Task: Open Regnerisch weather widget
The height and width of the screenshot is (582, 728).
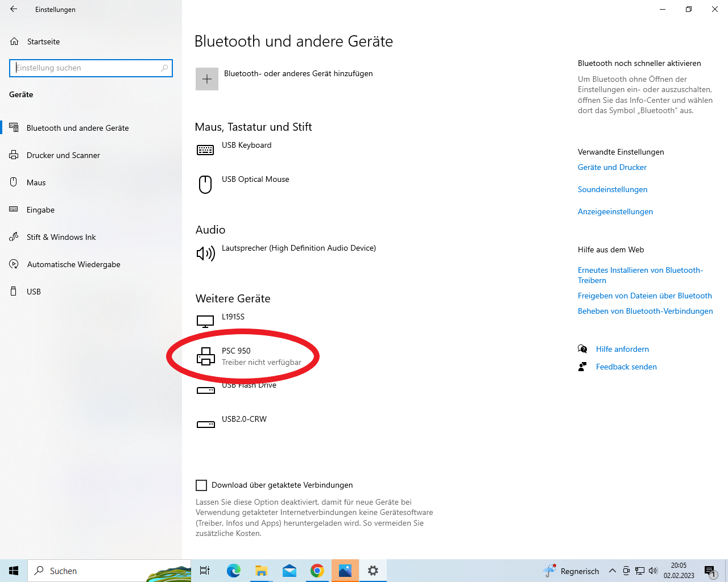Action: click(x=571, y=571)
